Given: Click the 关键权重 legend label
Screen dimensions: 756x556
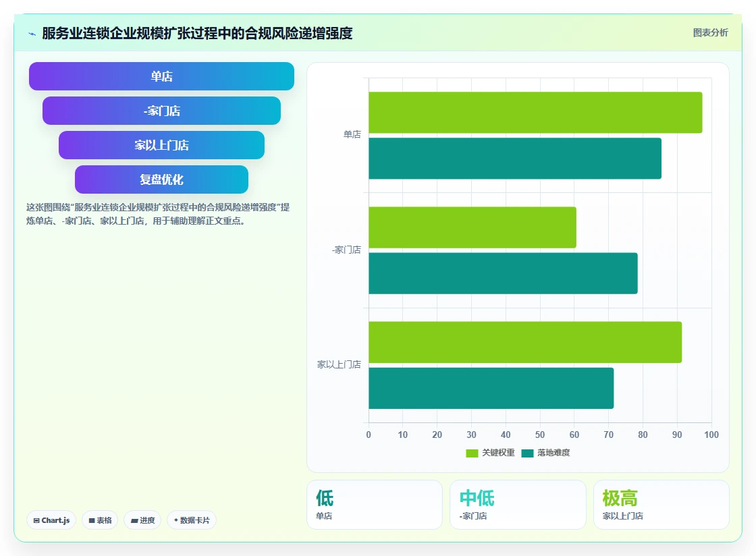Looking at the screenshot, I should (499, 453).
